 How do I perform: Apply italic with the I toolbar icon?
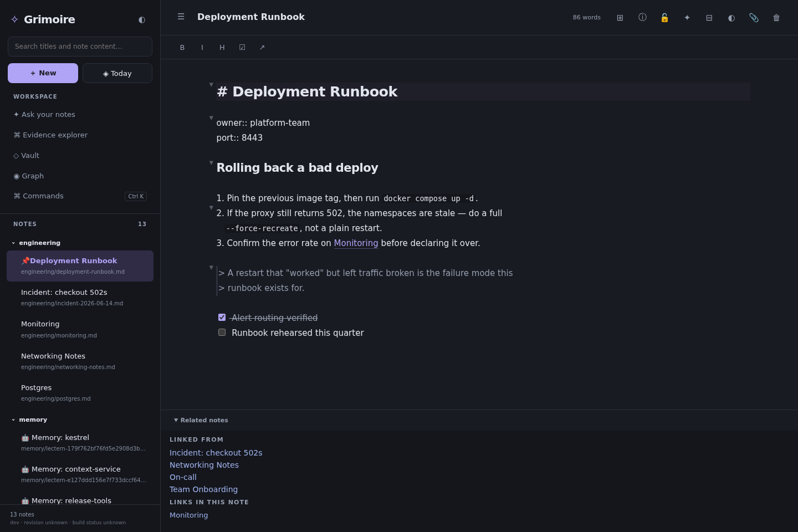202,48
